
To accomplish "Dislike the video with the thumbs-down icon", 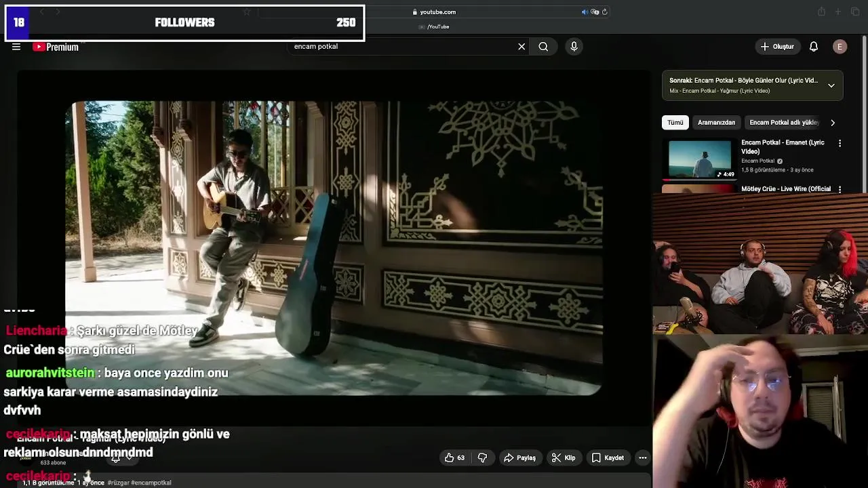I will pos(482,458).
